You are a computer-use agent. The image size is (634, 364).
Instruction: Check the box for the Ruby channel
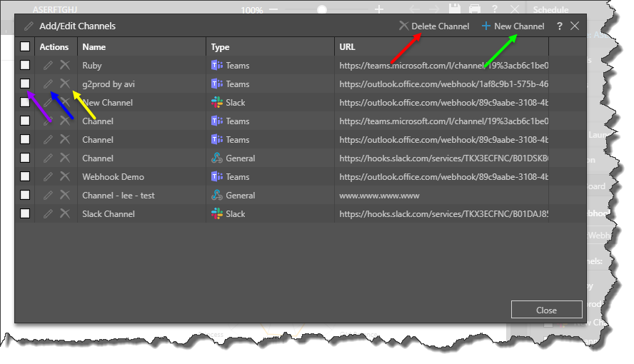25,65
